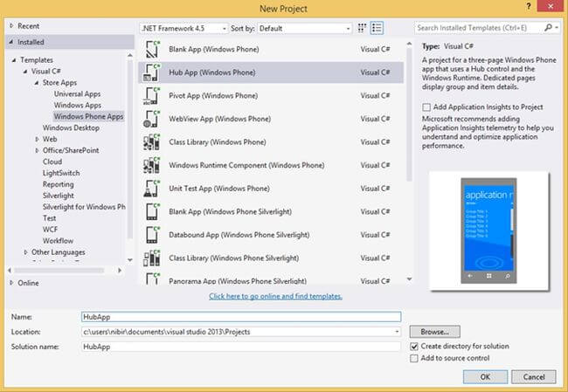The width and height of the screenshot is (568, 392).
Task: Select the WCF category
Action: (51, 230)
